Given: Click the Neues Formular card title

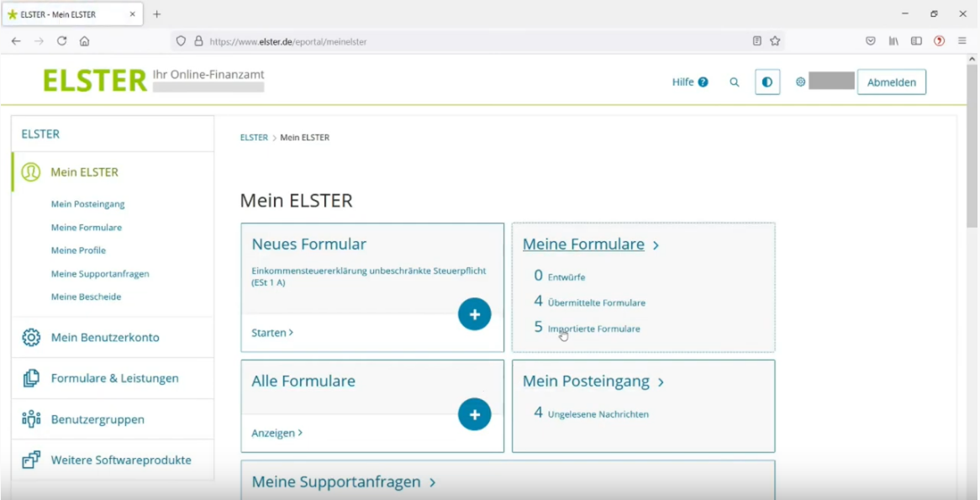Looking at the screenshot, I should [308, 245].
